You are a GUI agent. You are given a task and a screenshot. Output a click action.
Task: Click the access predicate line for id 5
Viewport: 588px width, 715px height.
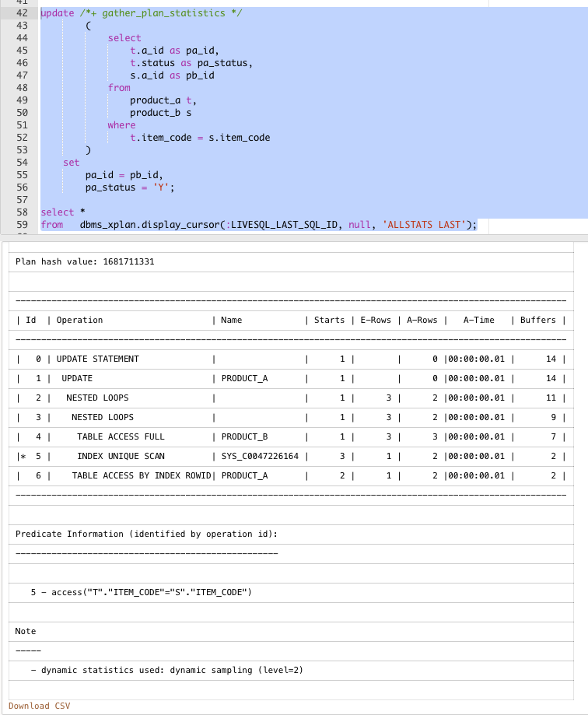291,592
